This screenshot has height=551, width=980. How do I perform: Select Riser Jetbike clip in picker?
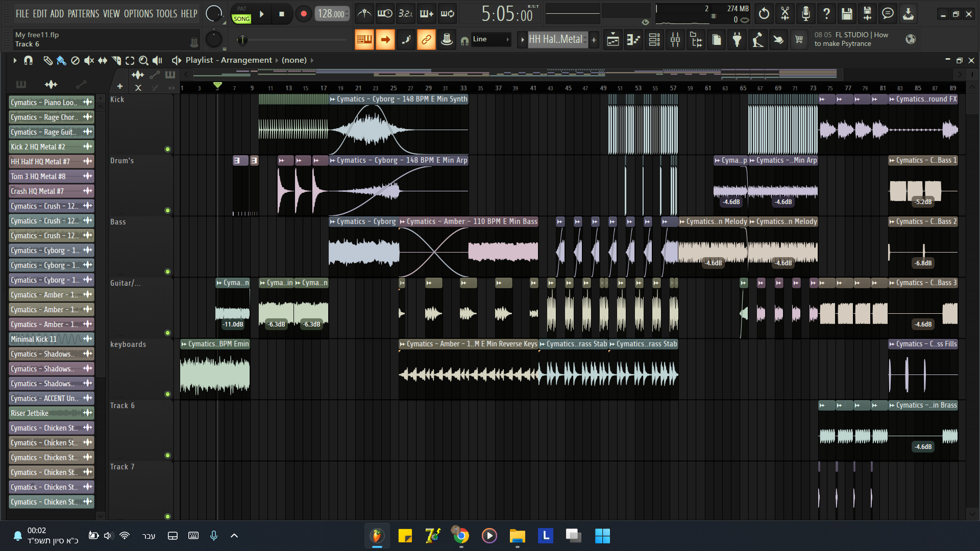(x=51, y=413)
